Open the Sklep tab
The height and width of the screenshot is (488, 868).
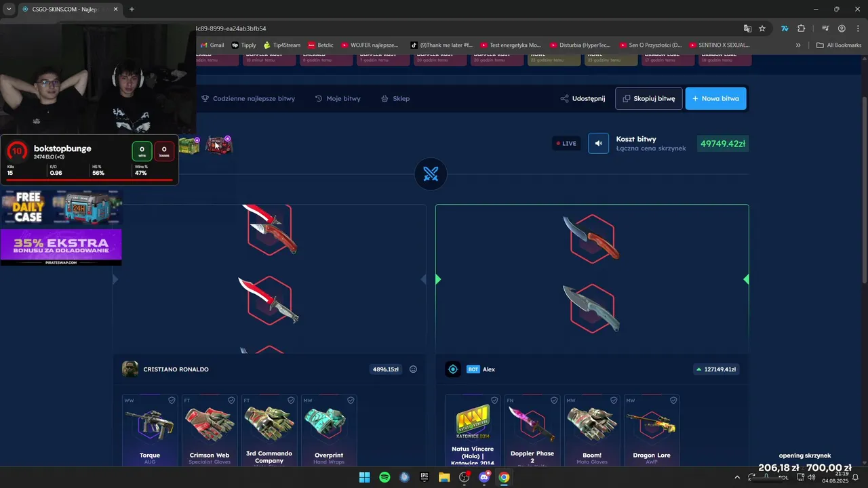tap(395, 98)
